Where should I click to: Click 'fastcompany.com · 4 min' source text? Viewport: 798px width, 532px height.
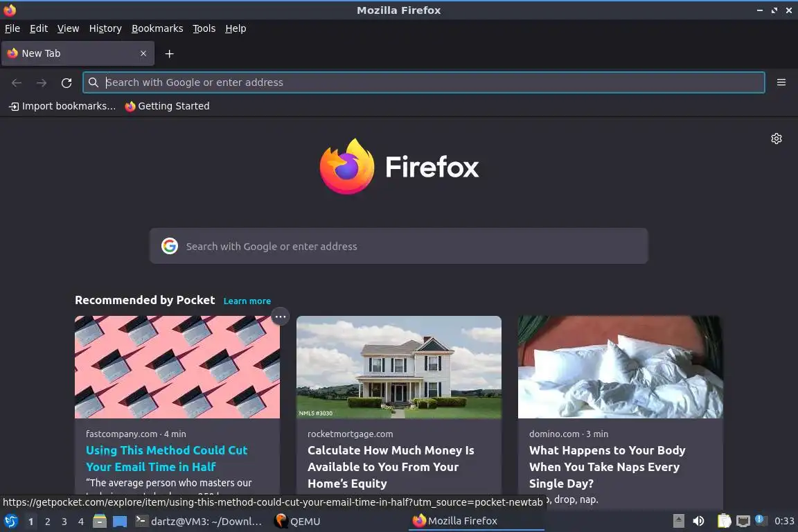click(136, 434)
